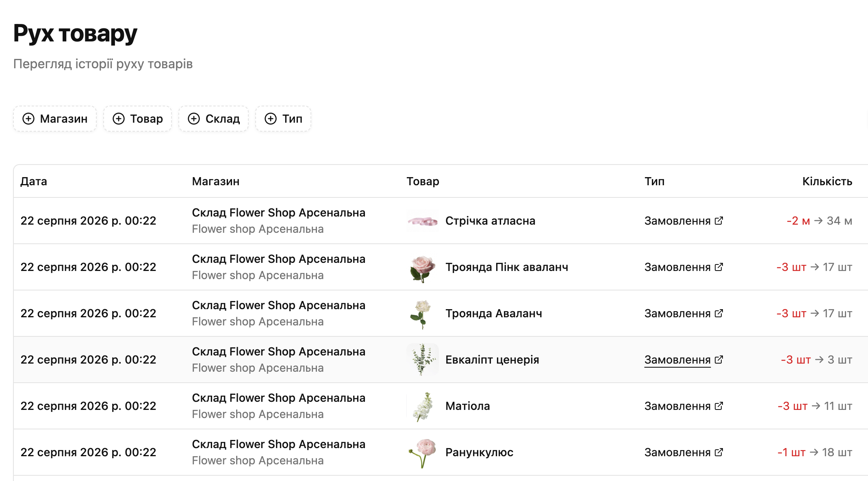The image size is (868, 481).
Task: Open the Магазин filter dropdown
Action: [x=55, y=119]
